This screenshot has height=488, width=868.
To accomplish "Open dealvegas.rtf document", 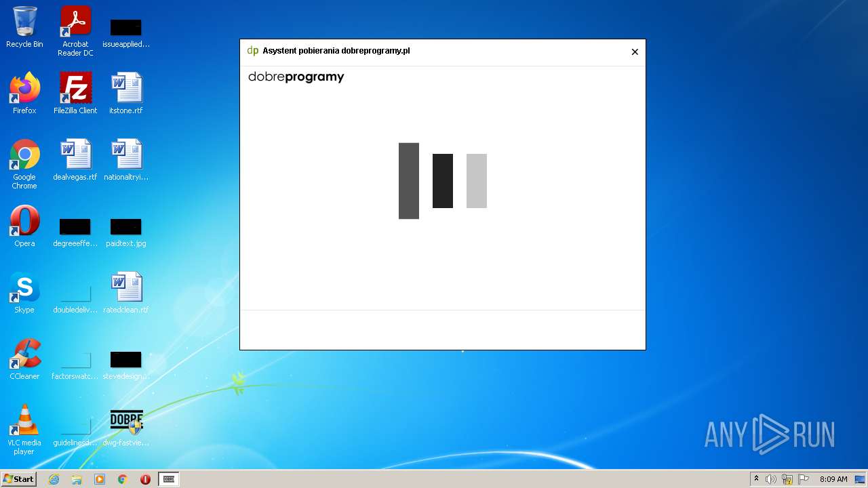I will 75,160.
